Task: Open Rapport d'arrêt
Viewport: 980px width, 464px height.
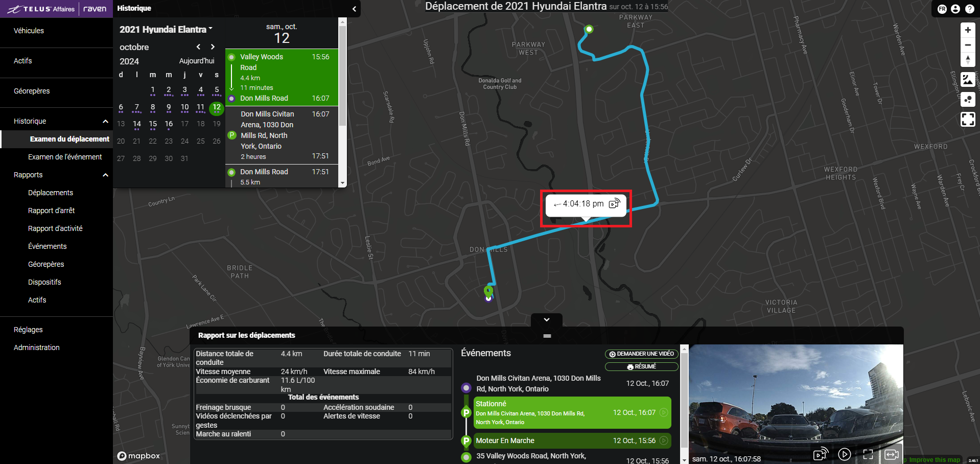Action: pyautogui.click(x=52, y=211)
